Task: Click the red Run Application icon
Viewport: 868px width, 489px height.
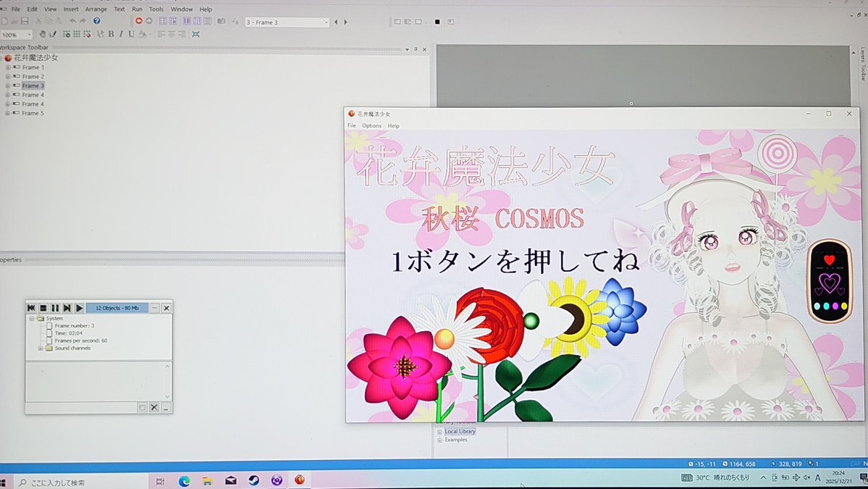Action: (139, 21)
